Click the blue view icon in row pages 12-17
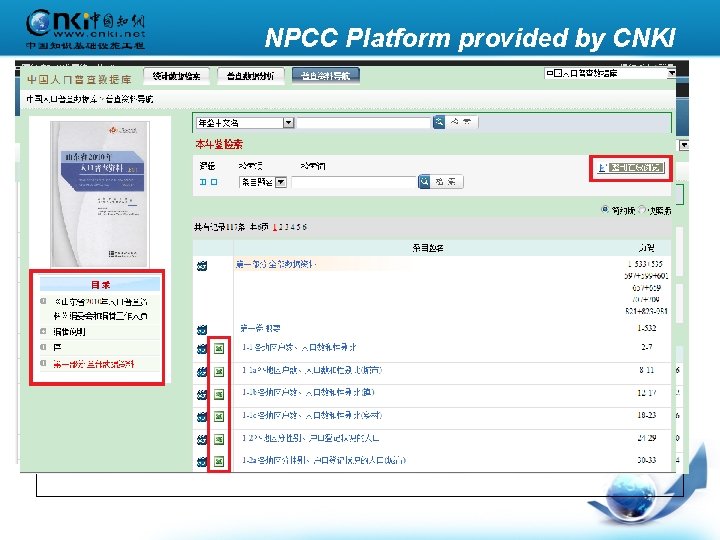 coord(202,394)
